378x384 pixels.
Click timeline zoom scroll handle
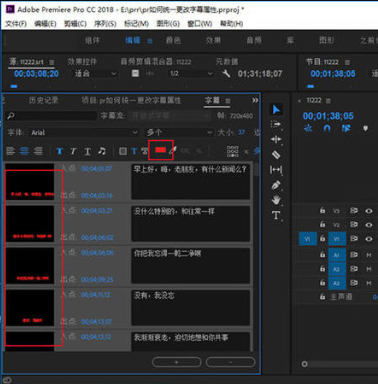click(x=304, y=364)
